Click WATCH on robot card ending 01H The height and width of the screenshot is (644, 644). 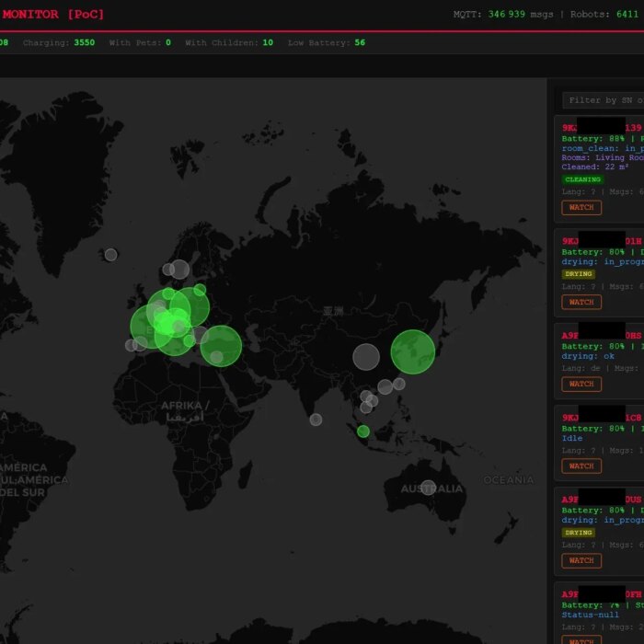tap(581, 303)
